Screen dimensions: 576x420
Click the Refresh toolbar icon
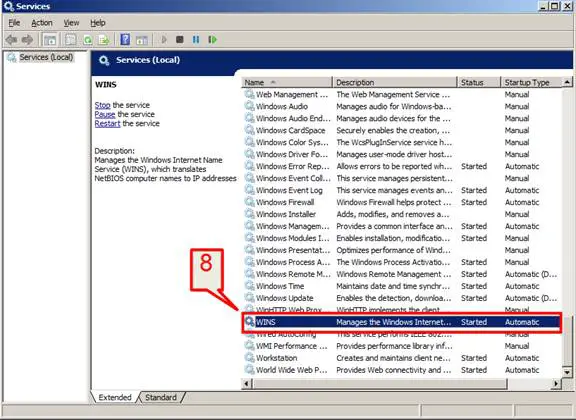(x=87, y=40)
